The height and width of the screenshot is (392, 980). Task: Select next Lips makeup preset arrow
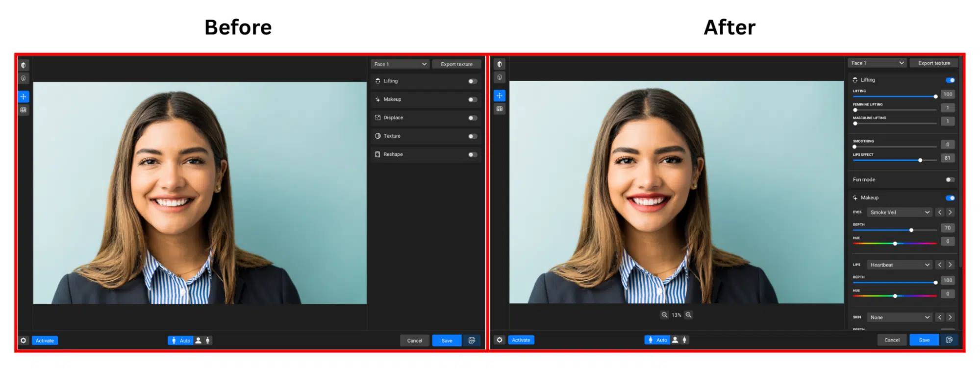(x=950, y=265)
